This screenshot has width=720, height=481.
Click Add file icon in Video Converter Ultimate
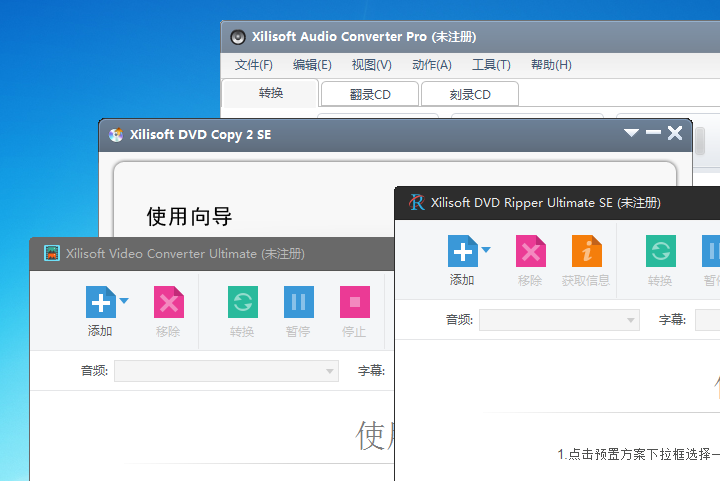pos(101,302)
